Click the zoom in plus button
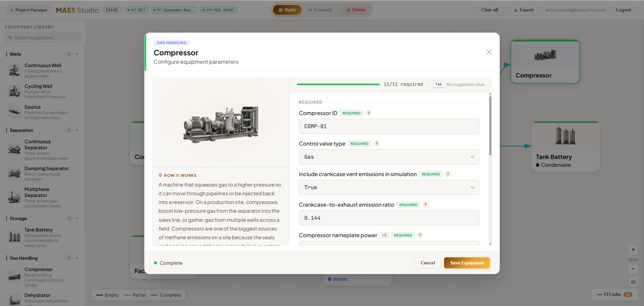This screenshot has width=644, height=306. 633,250
